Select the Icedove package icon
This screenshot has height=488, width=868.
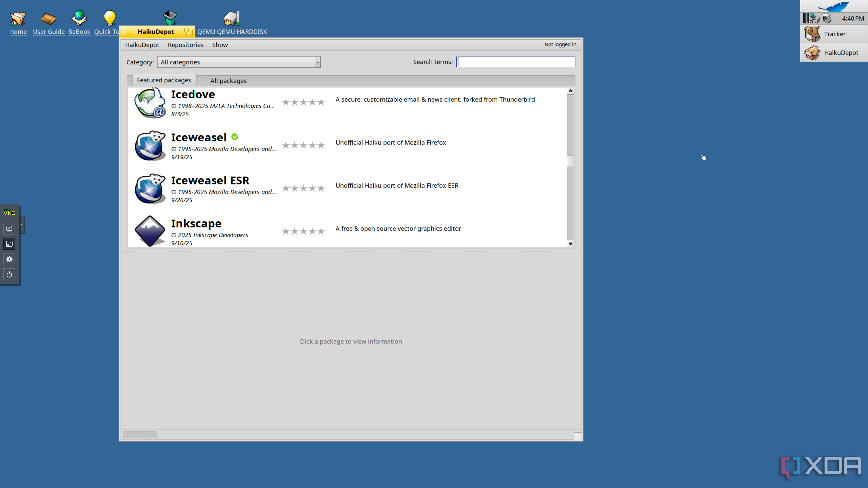click(x=150, y=103)
